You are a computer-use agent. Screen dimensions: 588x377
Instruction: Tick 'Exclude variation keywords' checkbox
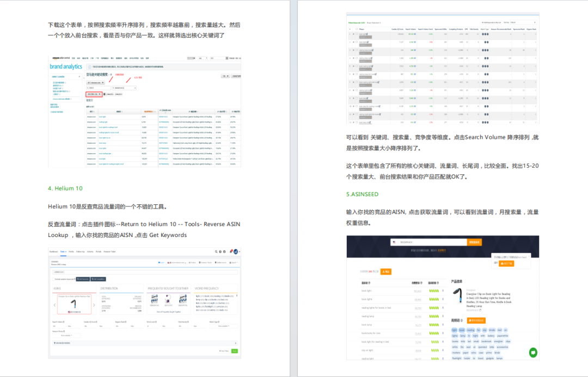[53, 279]
